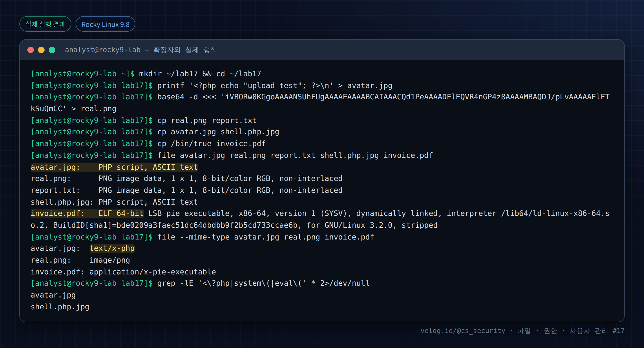The width and height of the screenshot is (644, 348).
Task: Click the 'real.png: PNG image data' output line
Action: tap(187, 178)
